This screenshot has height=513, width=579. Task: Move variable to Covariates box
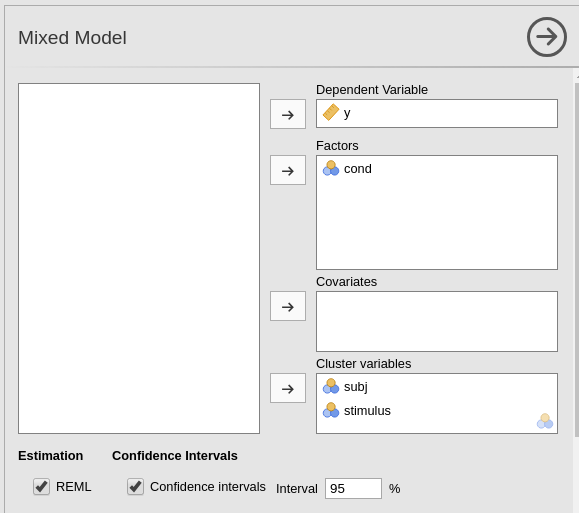click(x=288, y=306)
